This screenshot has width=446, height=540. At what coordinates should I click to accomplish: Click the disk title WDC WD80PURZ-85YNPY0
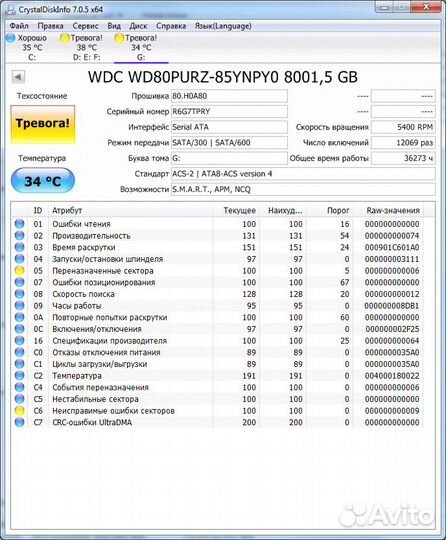click(222, 77)
